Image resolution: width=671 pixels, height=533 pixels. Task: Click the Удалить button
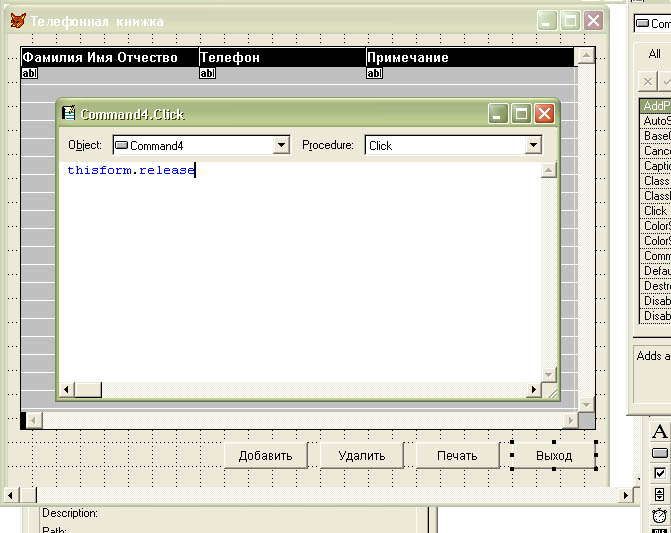coord(361,456)
